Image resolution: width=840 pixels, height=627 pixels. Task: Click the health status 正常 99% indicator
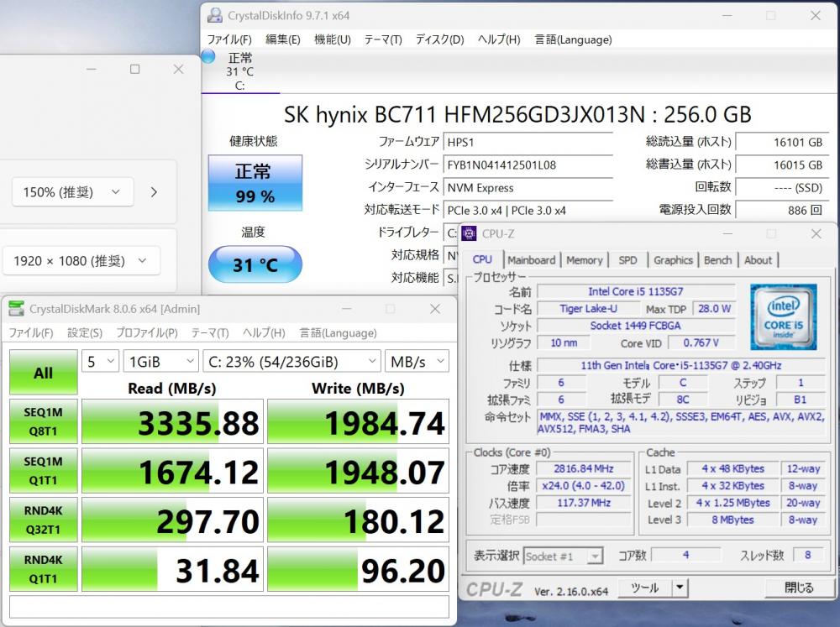[x=255, y=183]
